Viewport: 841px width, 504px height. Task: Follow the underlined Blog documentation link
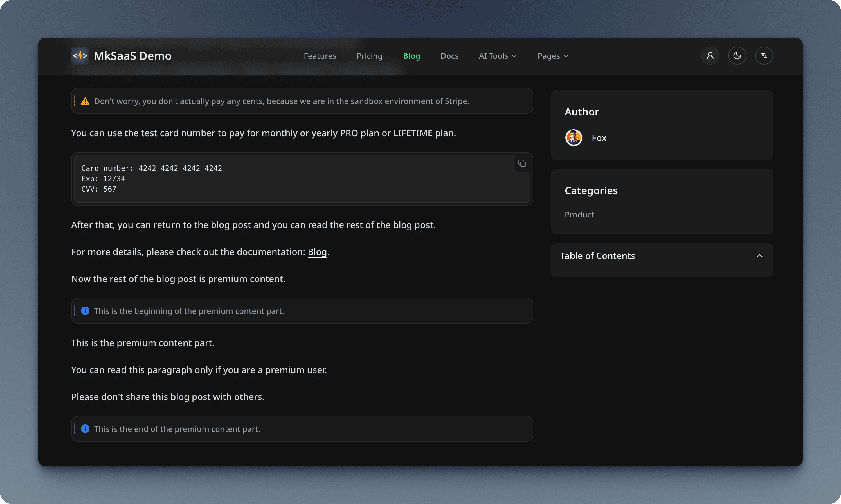[x=317, y=252]
